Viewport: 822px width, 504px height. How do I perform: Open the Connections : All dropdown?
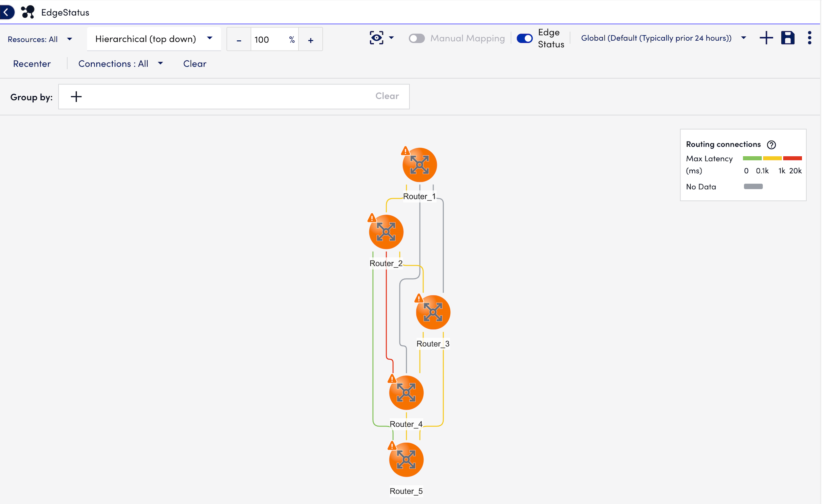coord(121,64)
